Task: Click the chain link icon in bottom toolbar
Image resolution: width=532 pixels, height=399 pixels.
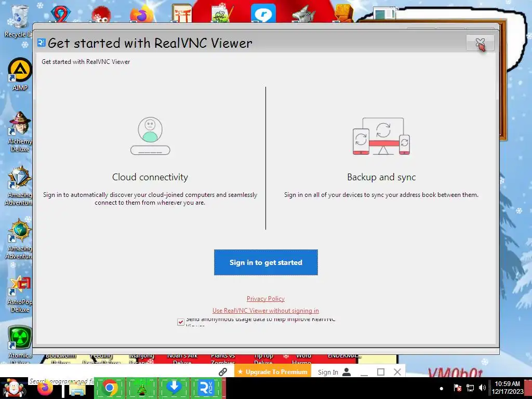Action: tap(222, 372)
